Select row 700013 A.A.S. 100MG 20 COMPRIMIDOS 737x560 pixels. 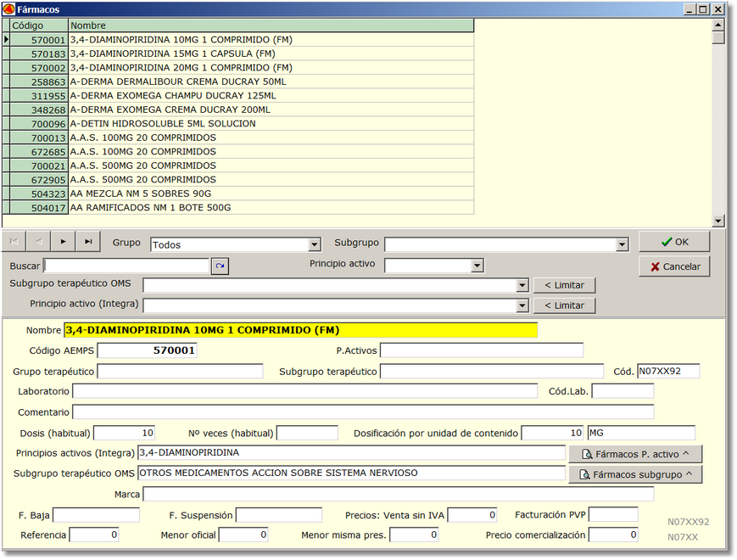pyautogui.click(x=238, y=137)
